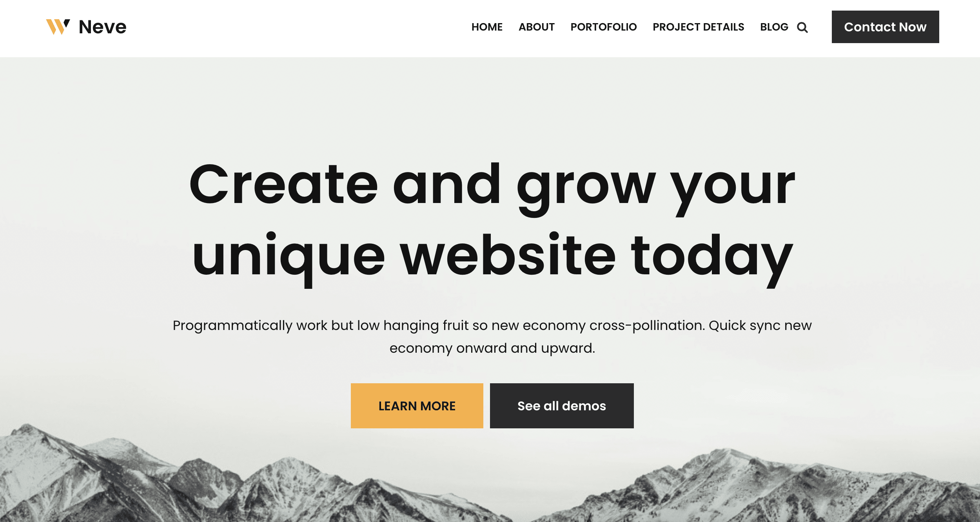
Task: Select the amber color swatch on LEARN MORE
Action: pyautogui.click(x=417, y=406)
